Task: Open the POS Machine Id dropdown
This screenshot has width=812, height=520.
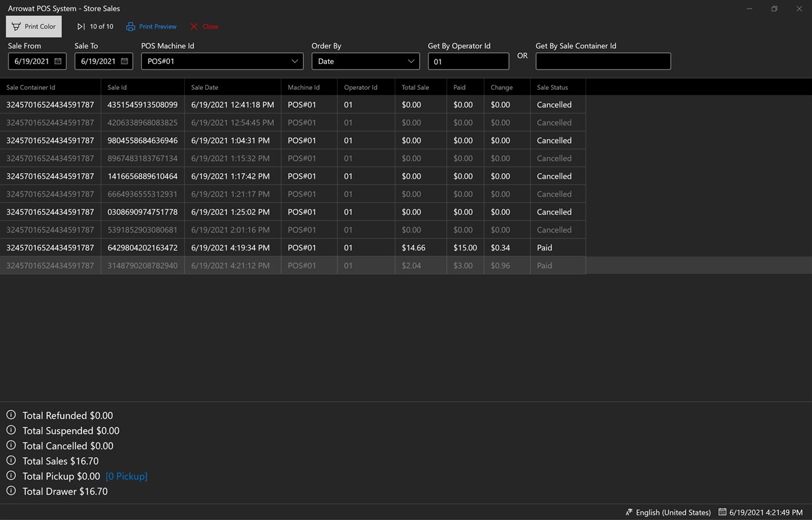Action: pos(295,61)
